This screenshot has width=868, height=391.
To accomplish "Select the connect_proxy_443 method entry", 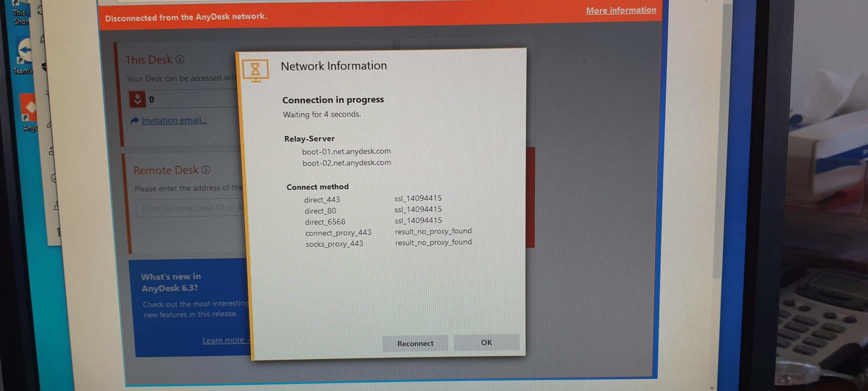I will pos(338,233).
